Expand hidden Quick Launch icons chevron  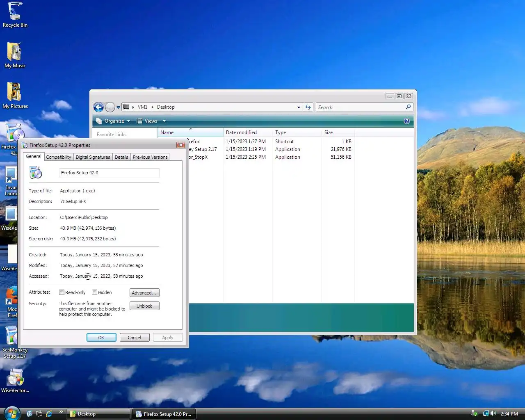coord(61,412)
